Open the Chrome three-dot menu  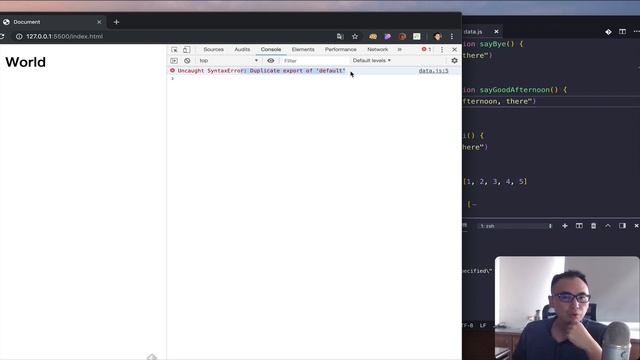[x=452, y=36]
